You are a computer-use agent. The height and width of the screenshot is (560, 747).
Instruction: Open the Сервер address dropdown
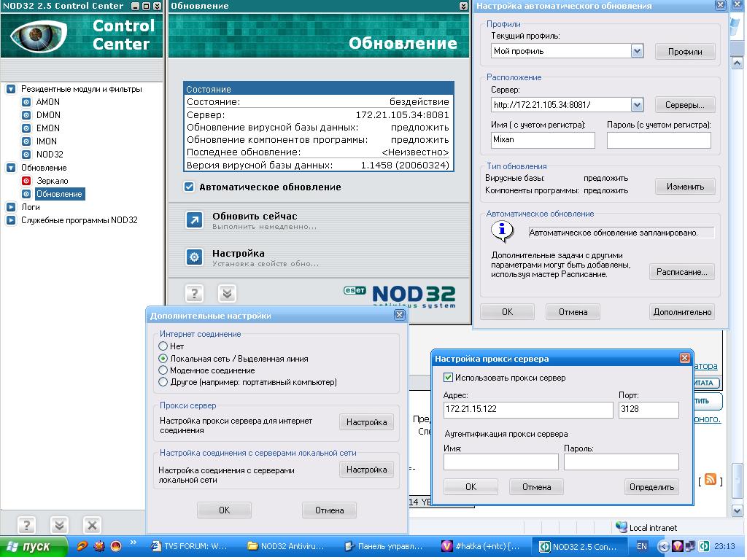click(637, 105)
